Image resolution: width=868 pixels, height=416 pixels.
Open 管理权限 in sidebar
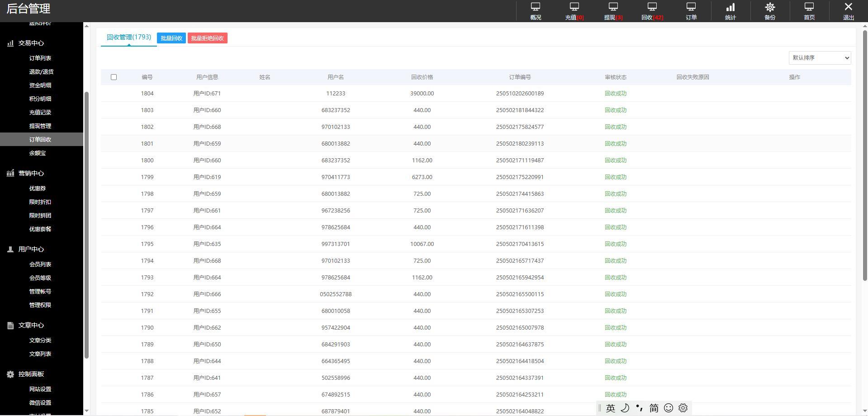(x=40, y=305)
